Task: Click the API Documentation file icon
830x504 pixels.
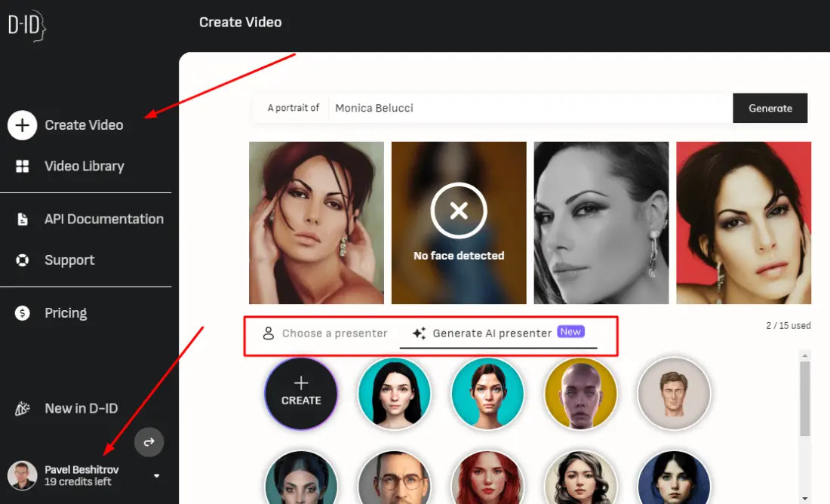Action: click(22, 219)
